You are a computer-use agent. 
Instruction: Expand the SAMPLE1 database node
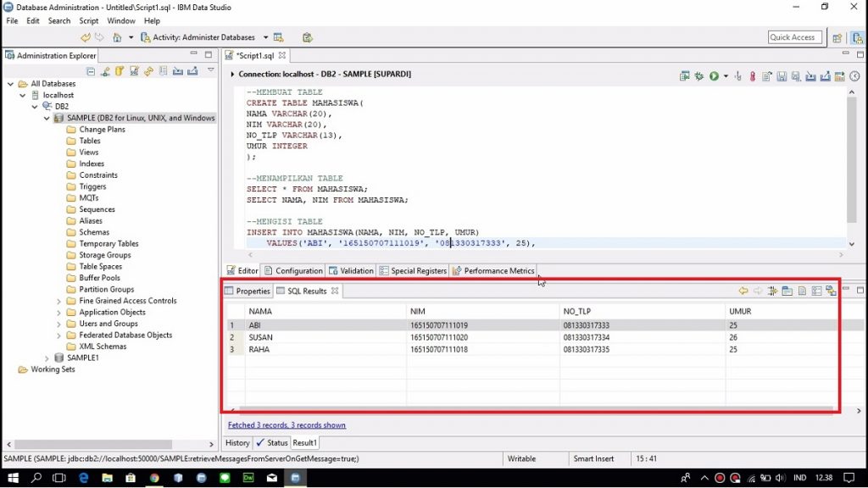pos(47,358)
